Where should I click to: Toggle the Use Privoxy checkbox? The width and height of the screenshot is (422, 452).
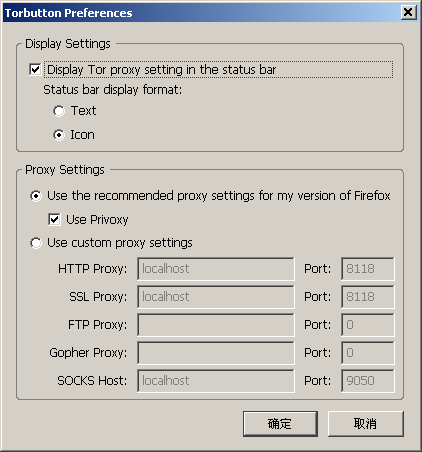[x=54, y=220]
